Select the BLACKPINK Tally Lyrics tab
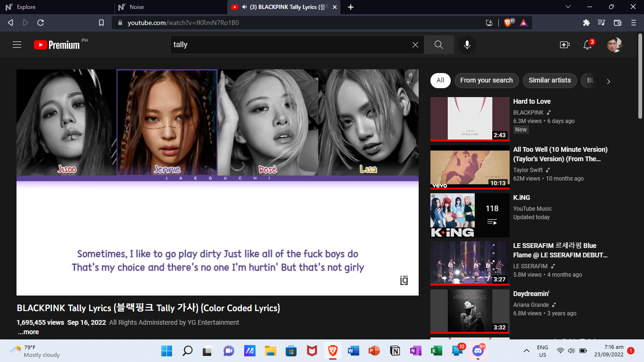This screenshot has height=362, width=644. 284,7
